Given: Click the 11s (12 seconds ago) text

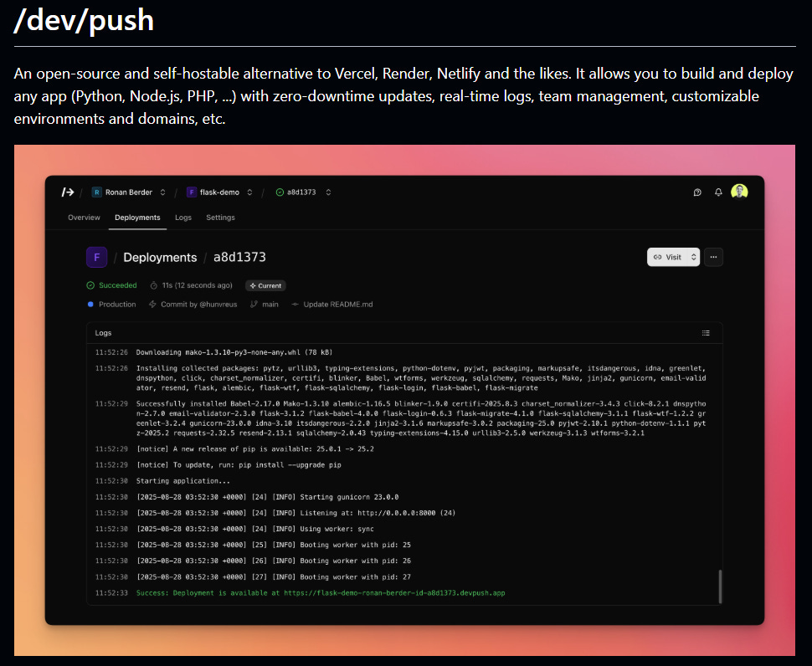Looking at the screenshot, I should (198, 285).
